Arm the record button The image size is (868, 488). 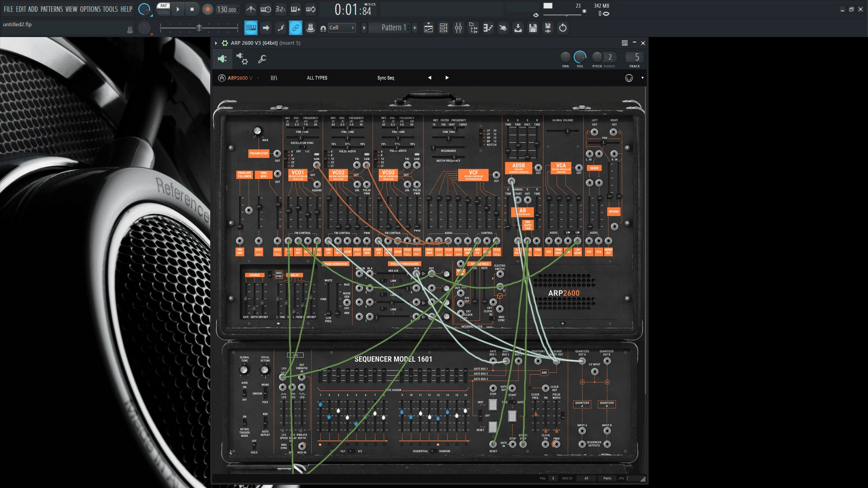pos(208,9)
